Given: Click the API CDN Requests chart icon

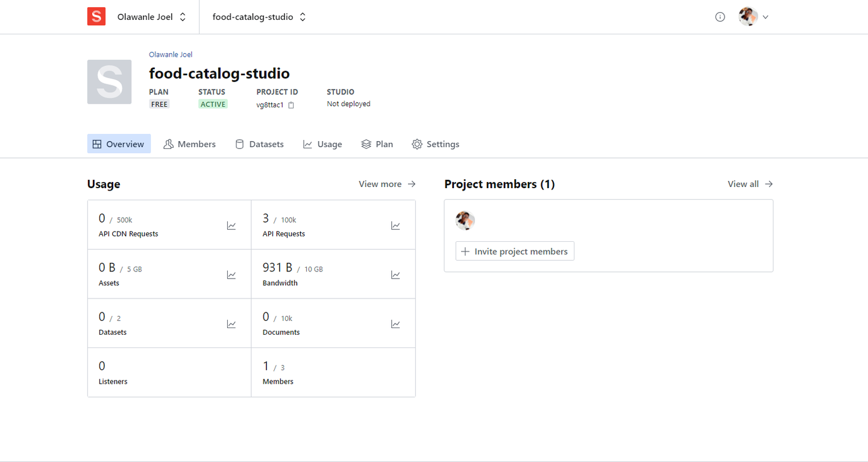Looking at the screenshot, I should click(x=231, y=225).
